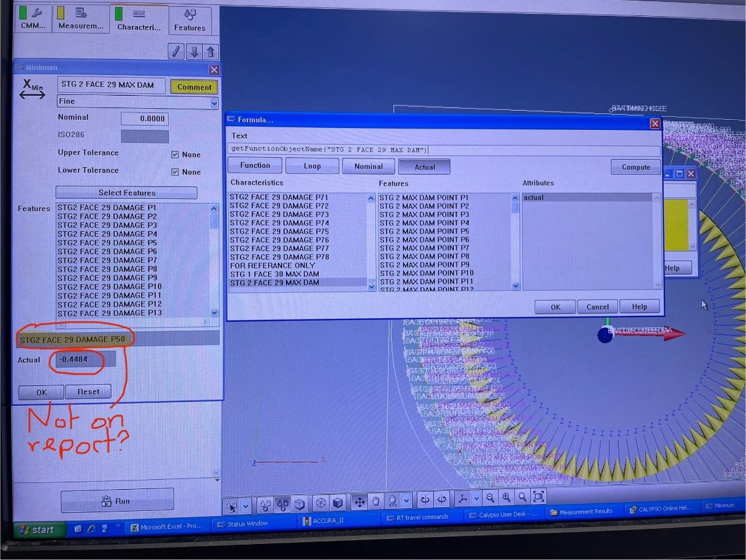Image resolution: width=746 pixels, height=560 pixels.
Task: Click rotate clockwise view icon
Action: [x=442, y=498]
